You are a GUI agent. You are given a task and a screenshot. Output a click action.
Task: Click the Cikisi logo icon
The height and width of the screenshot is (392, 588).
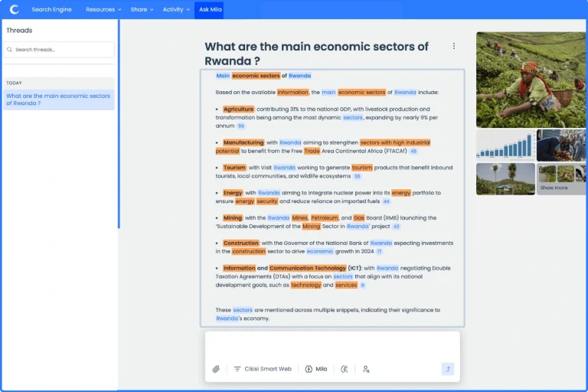(x=14, y=9)
